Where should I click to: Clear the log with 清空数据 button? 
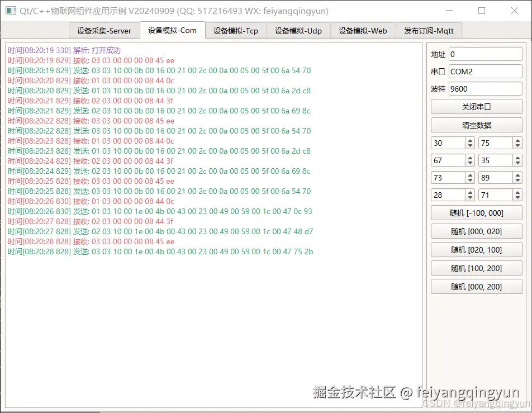coord(476,125)
